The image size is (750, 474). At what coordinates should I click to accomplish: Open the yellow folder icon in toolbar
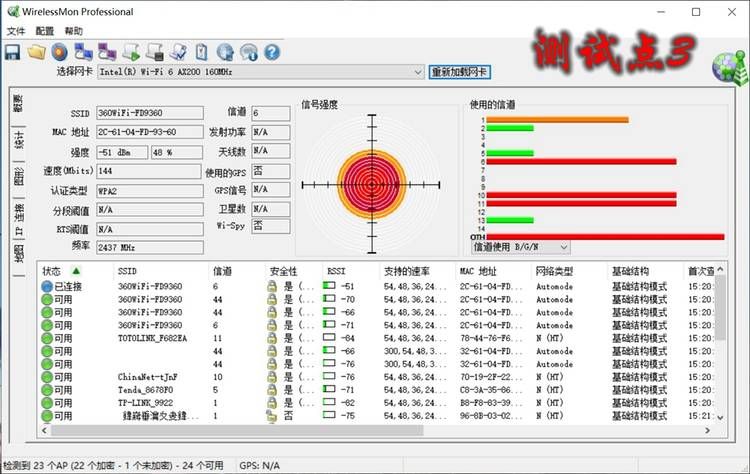click(36, 52)
